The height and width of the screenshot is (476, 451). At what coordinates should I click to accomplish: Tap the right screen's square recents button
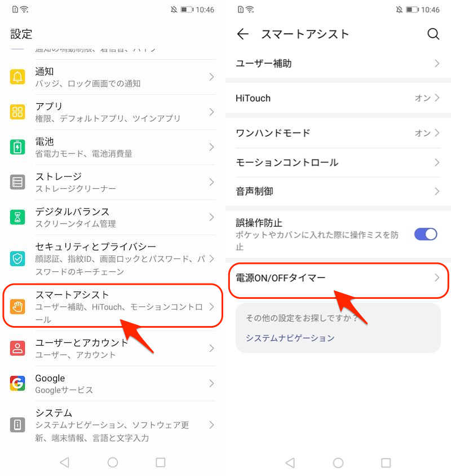tap(386, 462)
